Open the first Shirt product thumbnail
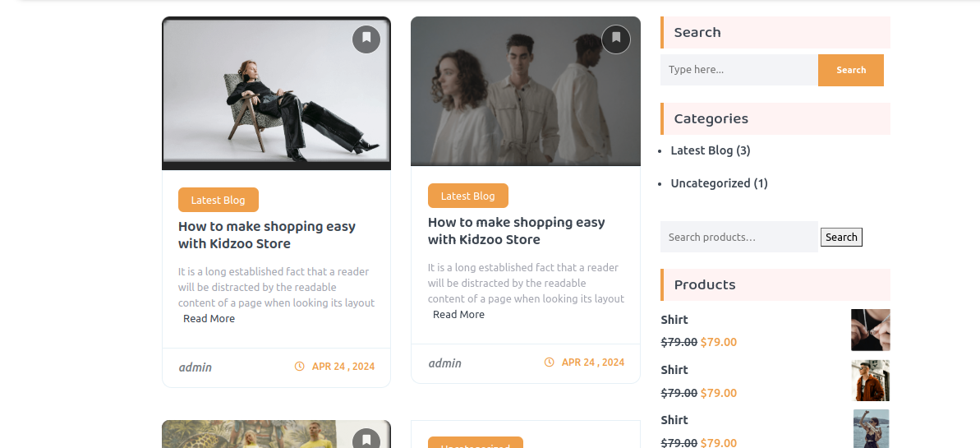This screenshot has width=980, height=448. [x=870, y=330]
